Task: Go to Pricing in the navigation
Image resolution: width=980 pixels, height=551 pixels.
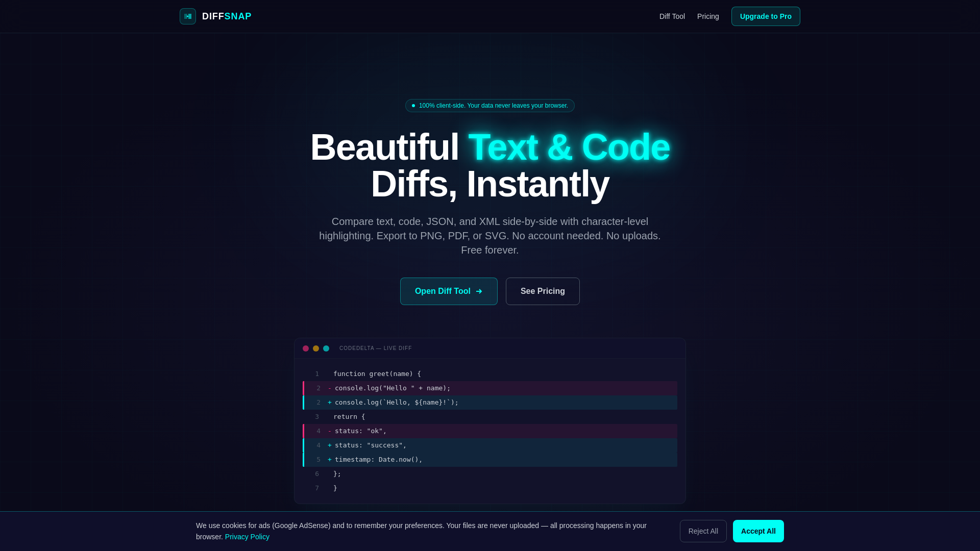Action: (708, 16)
